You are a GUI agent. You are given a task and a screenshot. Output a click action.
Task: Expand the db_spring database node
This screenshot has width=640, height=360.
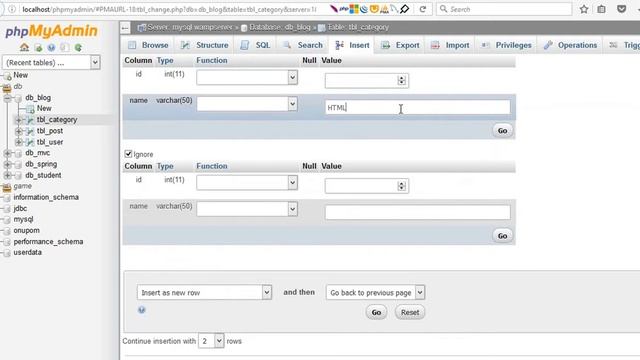tap(7, 164)
